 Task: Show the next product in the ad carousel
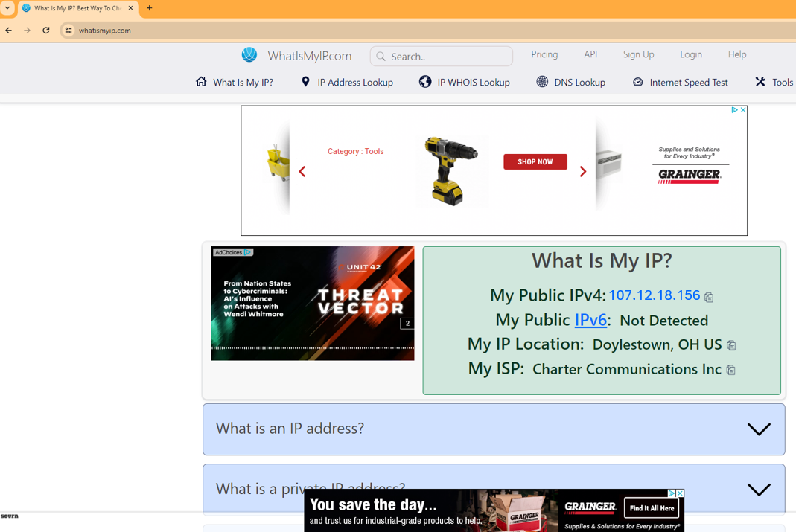583,171
